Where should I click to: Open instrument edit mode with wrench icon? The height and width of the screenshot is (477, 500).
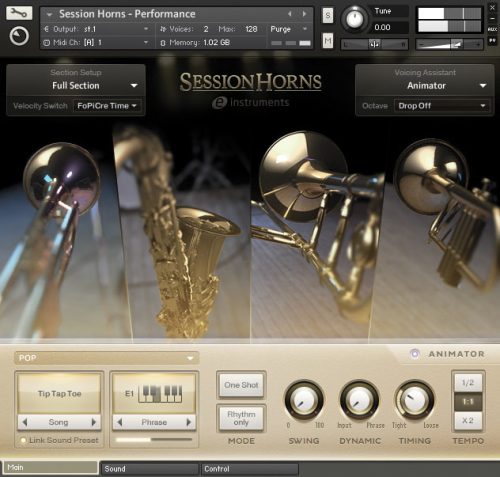coord(19,13)
